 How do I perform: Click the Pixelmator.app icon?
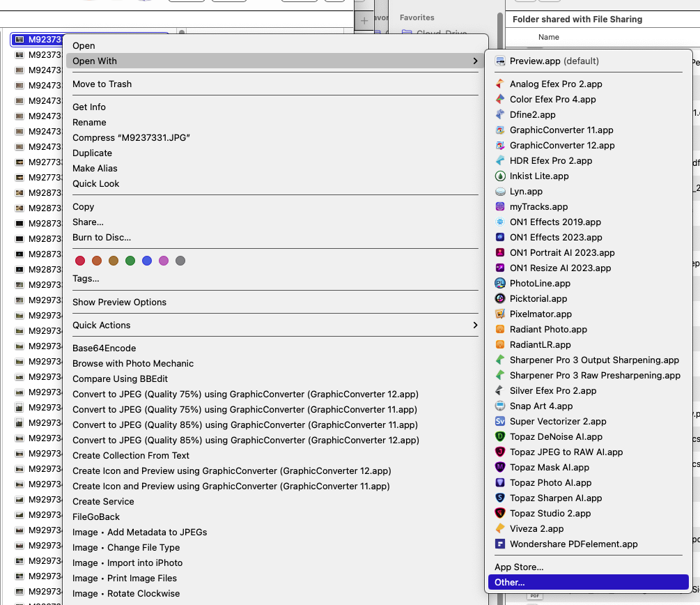[500, 314]
